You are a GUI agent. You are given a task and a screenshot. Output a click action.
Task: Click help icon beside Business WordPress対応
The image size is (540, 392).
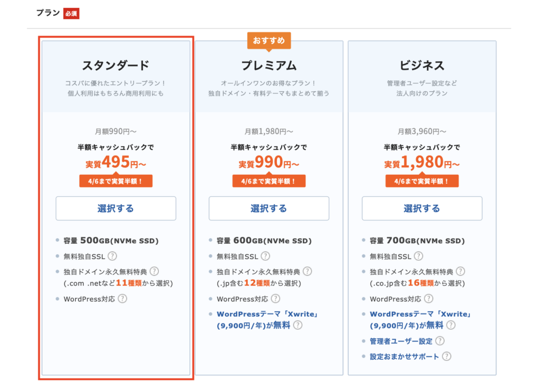[x=428, y=299]
